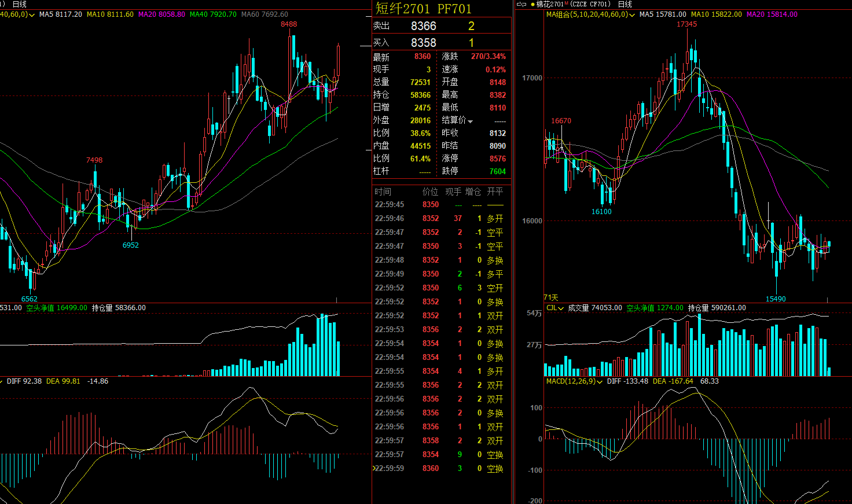
Task: Click the 总量 value 72531
Action: click(420, 82)
